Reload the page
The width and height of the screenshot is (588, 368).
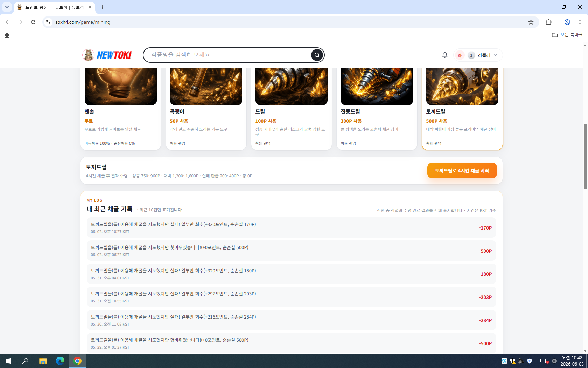[x=33, y=22]
